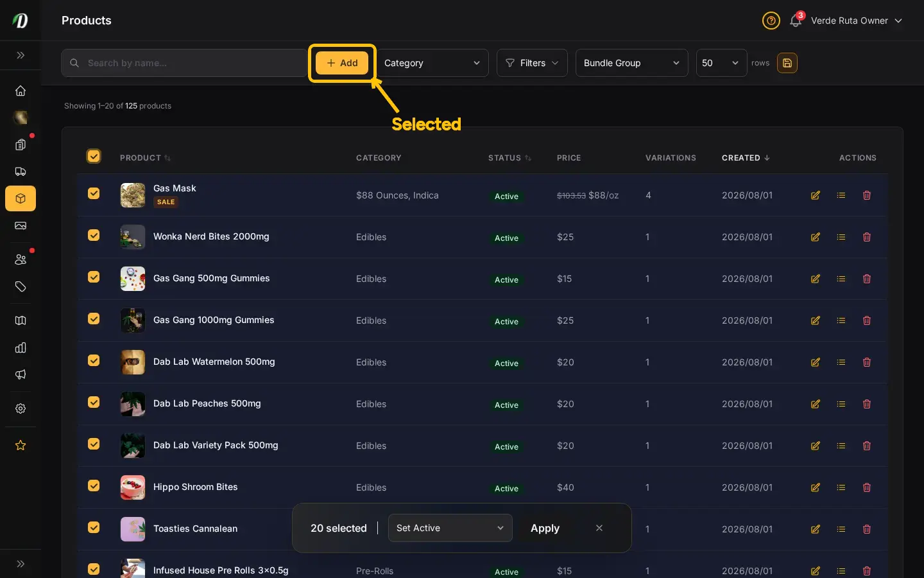924x578 pixels.
Task: Open the help question mark icon
Action: [771, 21]
